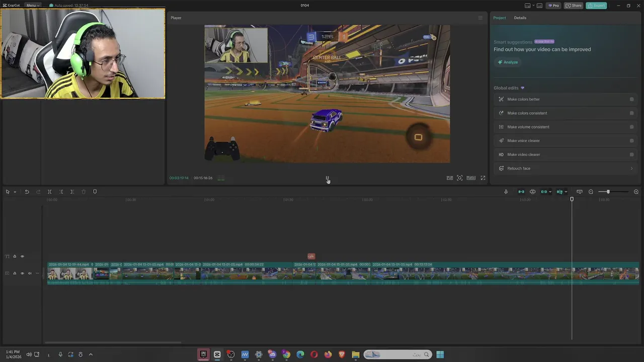This screenshot has width=644, height=362.
Task: Click the timeline zoom-in plus icon
Action: 636,192
